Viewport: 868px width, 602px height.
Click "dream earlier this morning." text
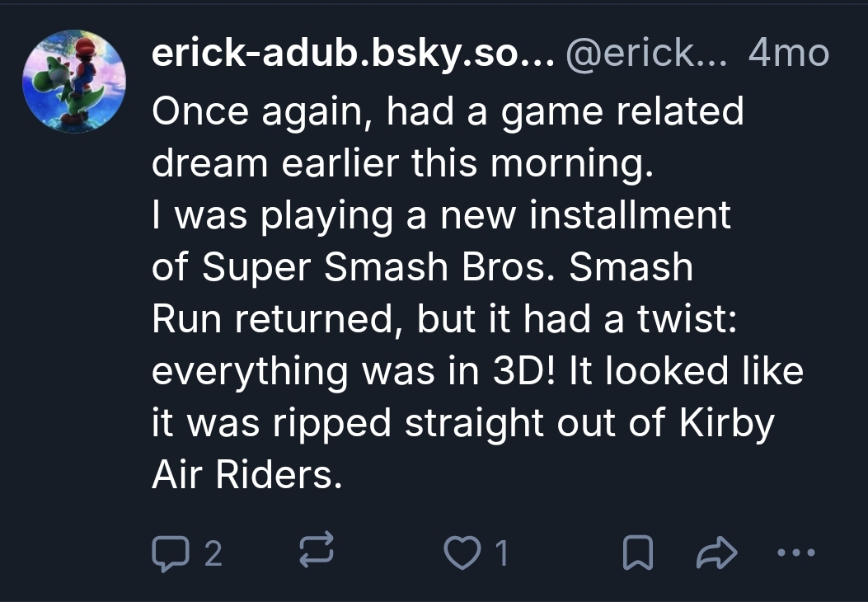(x=402, y=163)
